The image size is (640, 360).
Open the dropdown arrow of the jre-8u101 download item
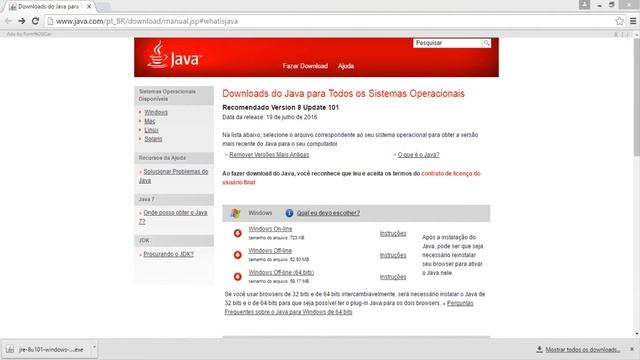click(94, 347)
